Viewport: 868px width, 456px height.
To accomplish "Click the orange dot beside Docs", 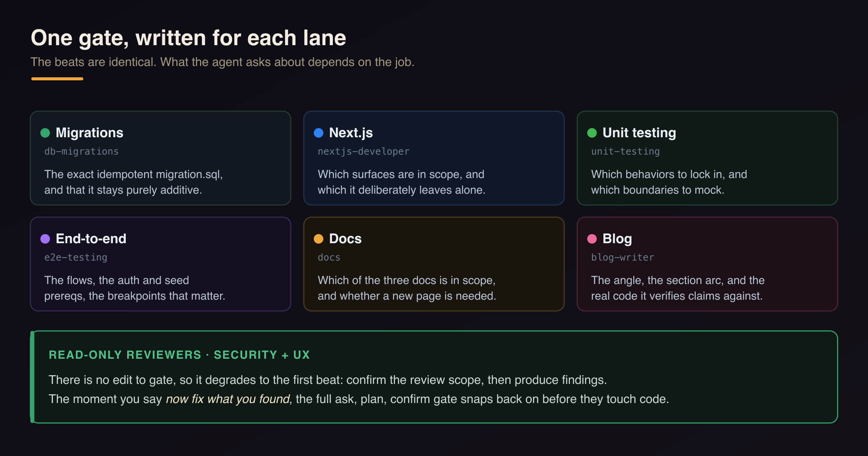I will (x=319, y=239).
